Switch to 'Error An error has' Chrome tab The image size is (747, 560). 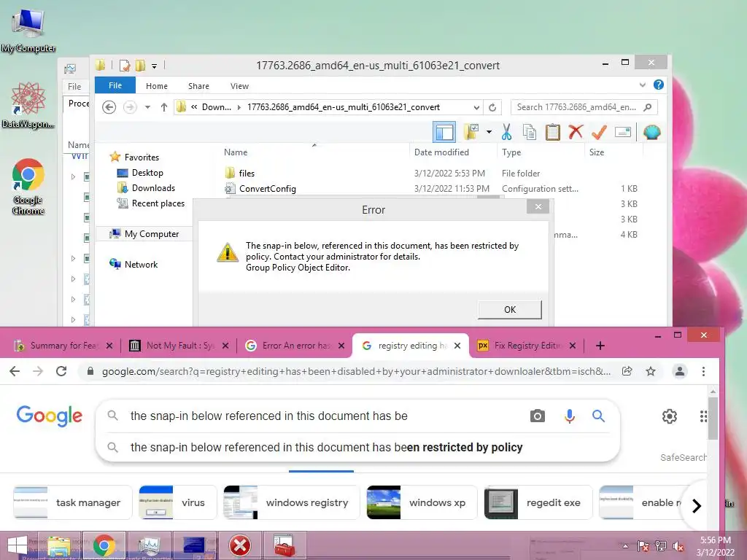[x=295, y=345]
